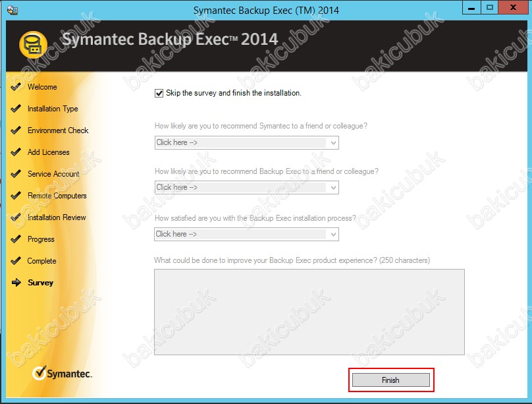The width and height of the screenshot is (532, 404).
Task: Click the question about recommending Backup Exec
Action: (x=267, y=171)
